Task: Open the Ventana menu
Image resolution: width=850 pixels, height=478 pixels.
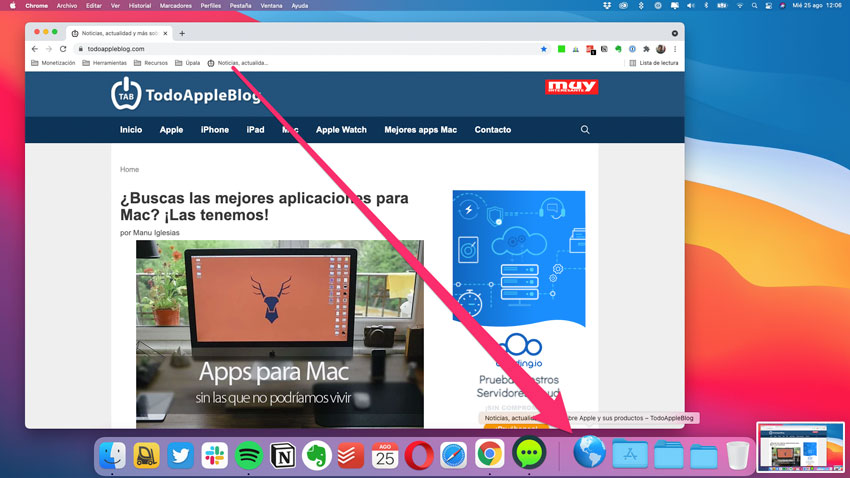Action: click(x=271, y=5)
